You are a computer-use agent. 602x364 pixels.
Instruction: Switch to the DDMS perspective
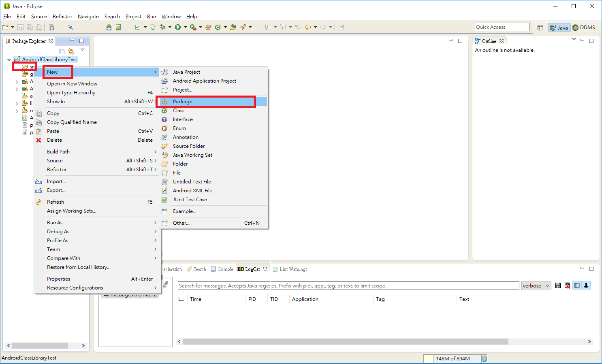(584, 28)
